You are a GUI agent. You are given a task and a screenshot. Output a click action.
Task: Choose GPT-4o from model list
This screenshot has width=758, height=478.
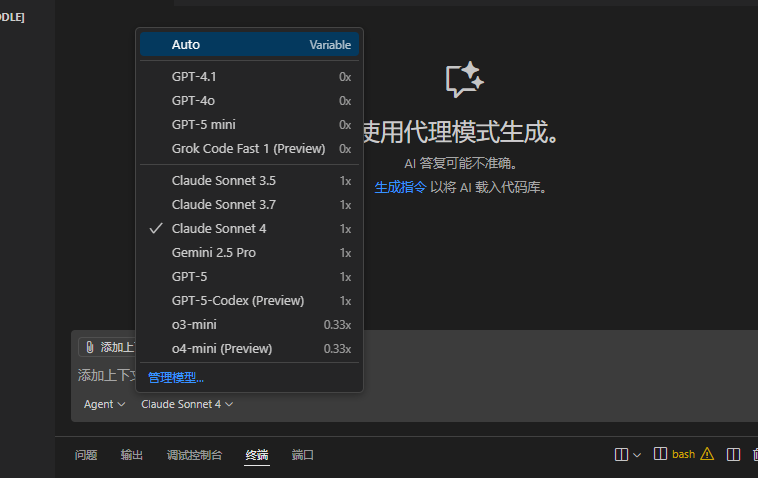pos(249,101)
